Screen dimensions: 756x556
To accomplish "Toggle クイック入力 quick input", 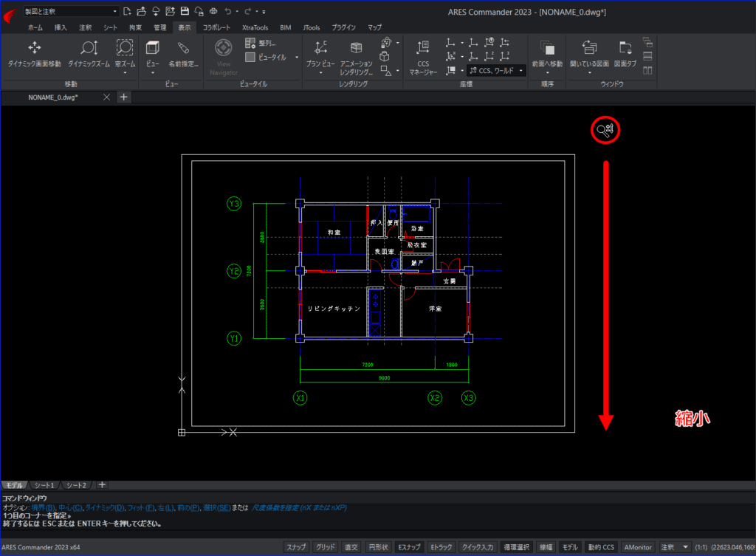I will pyautogui.click(x=478, y=547).
